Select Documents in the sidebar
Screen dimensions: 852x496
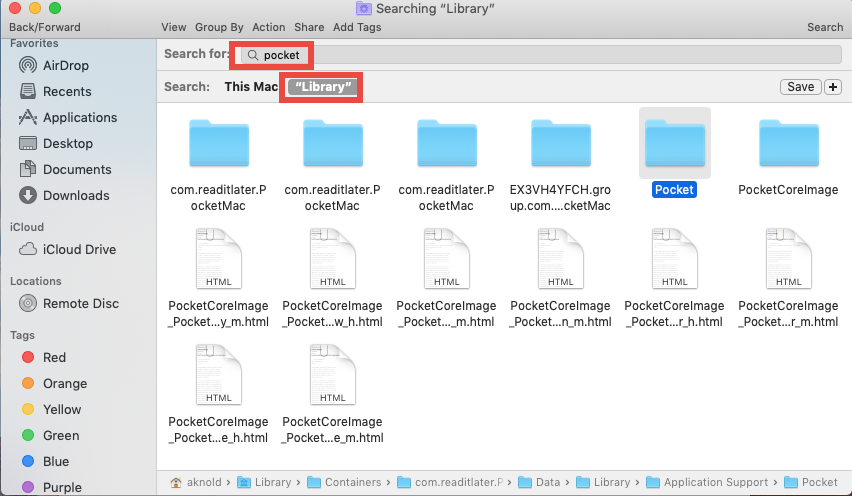[65, 169]
